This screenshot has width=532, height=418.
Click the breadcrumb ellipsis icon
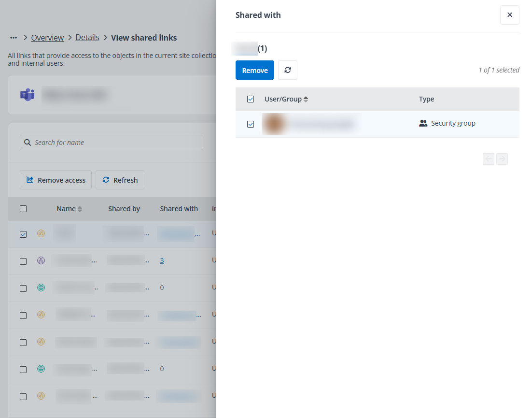(14, 38)
